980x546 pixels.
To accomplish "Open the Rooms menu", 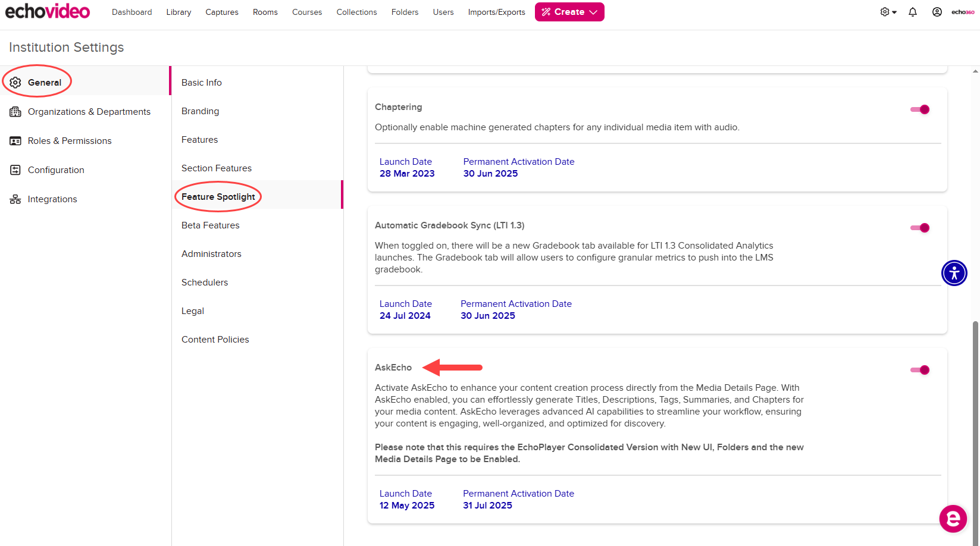I will [x=265, y=12].
